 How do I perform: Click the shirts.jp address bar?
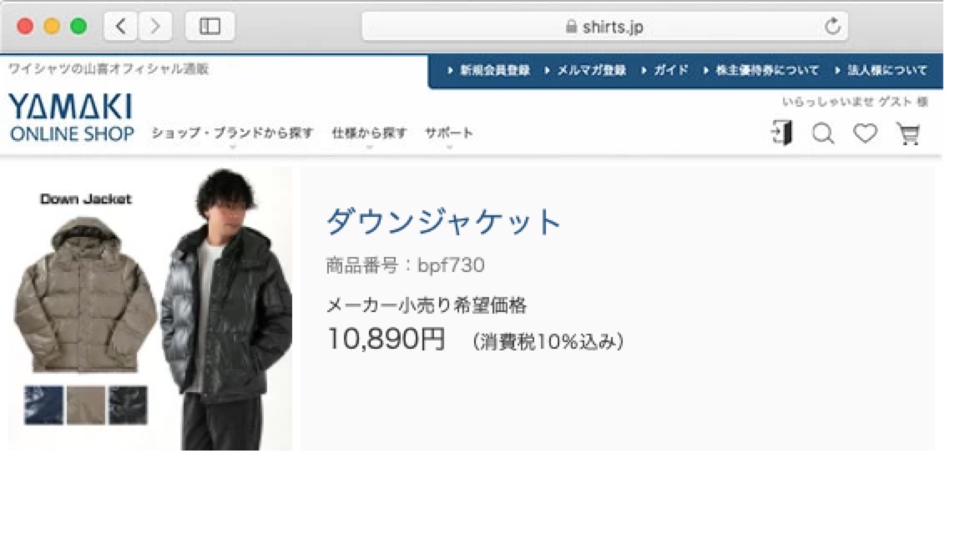click(604, 26)
